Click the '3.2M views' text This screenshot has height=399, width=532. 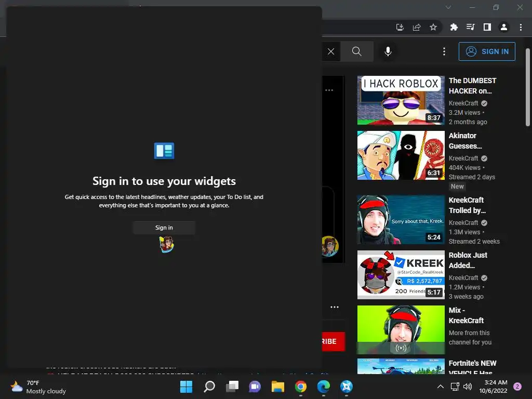point(464,113)
